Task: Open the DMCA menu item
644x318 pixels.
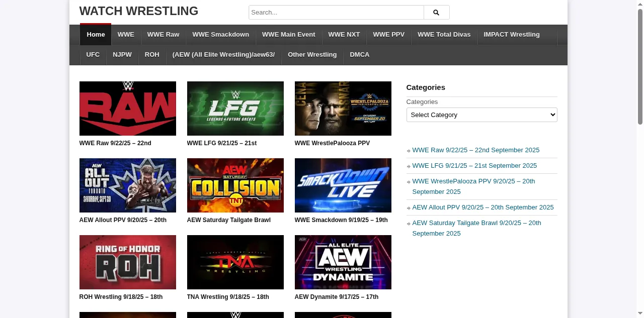Action: coord(360,55)
